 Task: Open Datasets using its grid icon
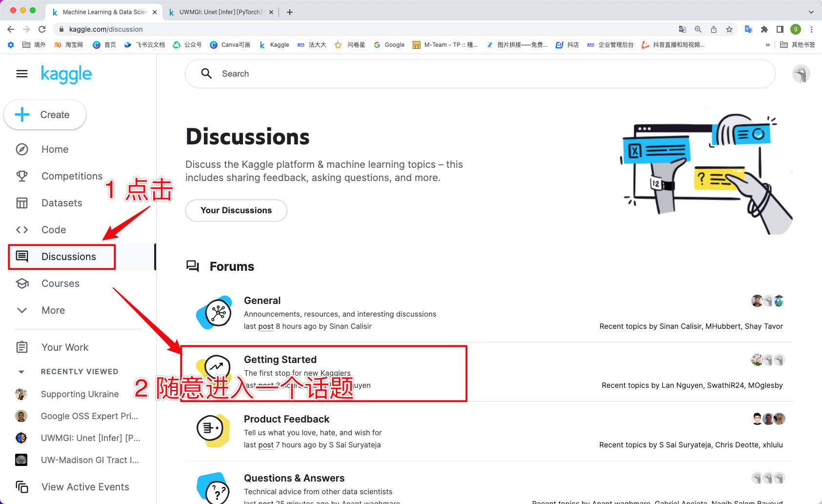click(x=22, y=203)
